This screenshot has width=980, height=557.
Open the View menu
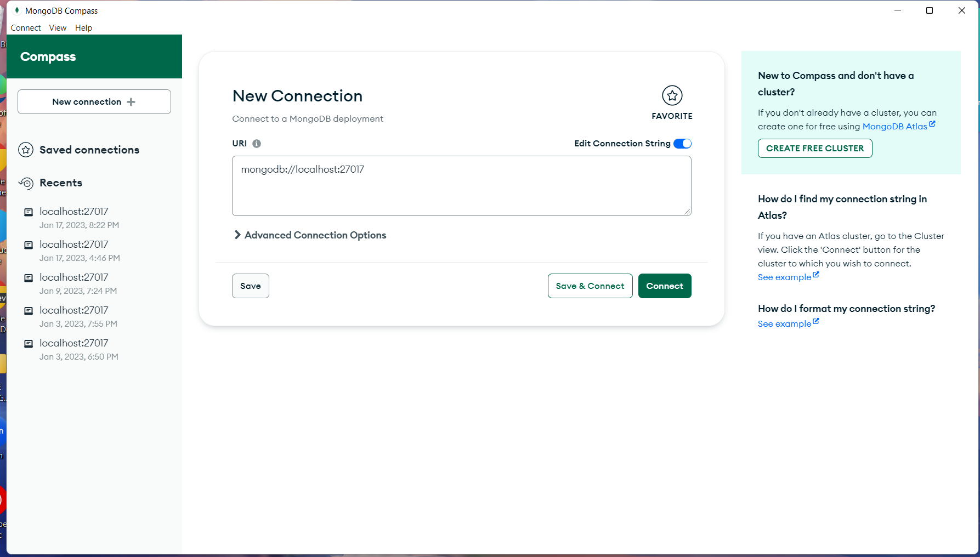tap(57, 27)
